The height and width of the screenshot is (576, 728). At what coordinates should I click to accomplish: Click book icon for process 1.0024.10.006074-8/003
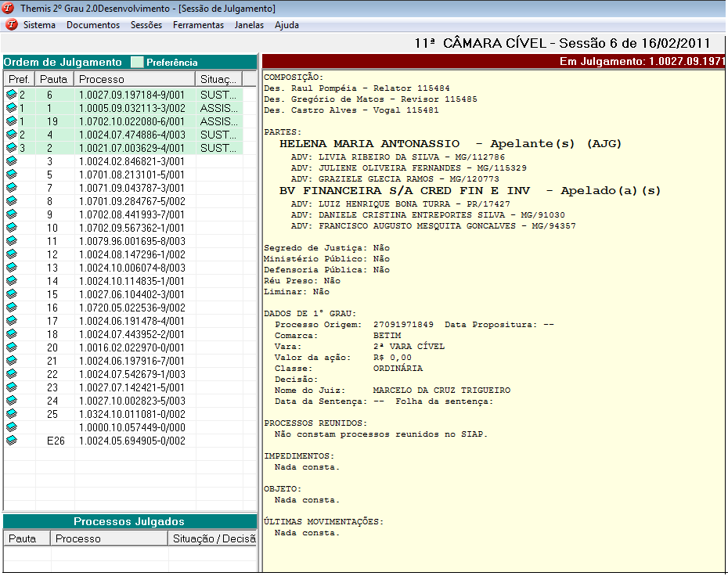click(x=12, y=268)
